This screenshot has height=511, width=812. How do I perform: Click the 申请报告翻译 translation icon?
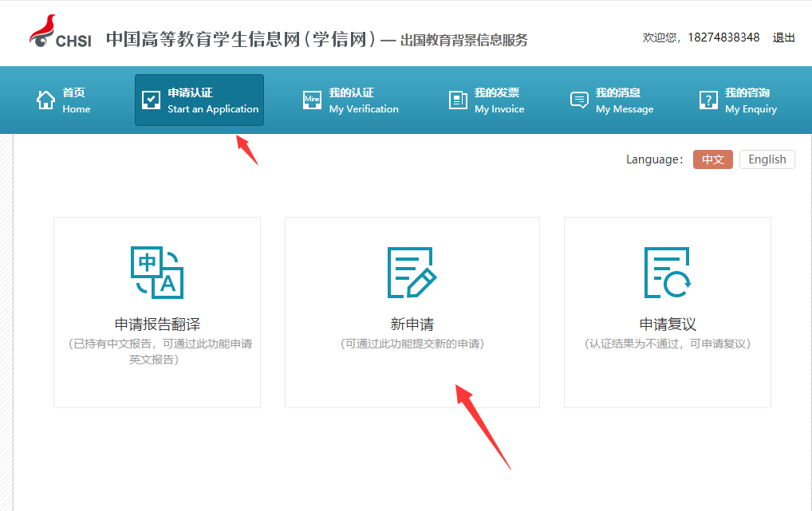coord(157,272)
